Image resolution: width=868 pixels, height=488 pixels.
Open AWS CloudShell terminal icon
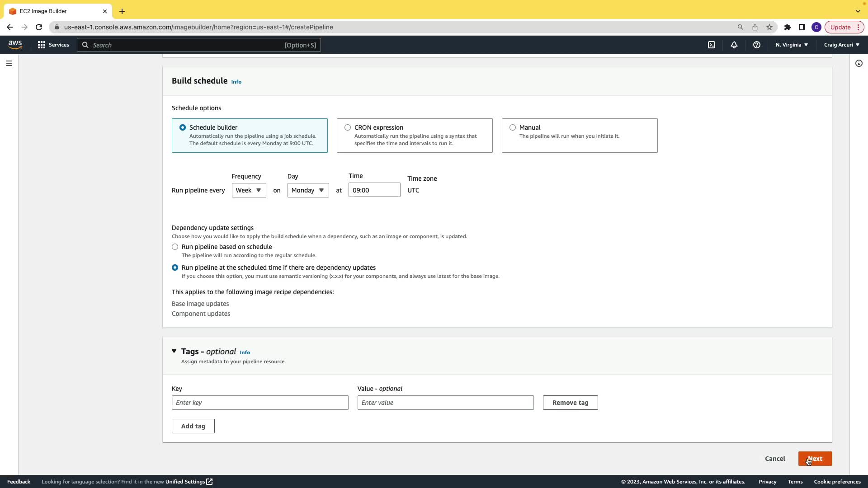(712, 45)
